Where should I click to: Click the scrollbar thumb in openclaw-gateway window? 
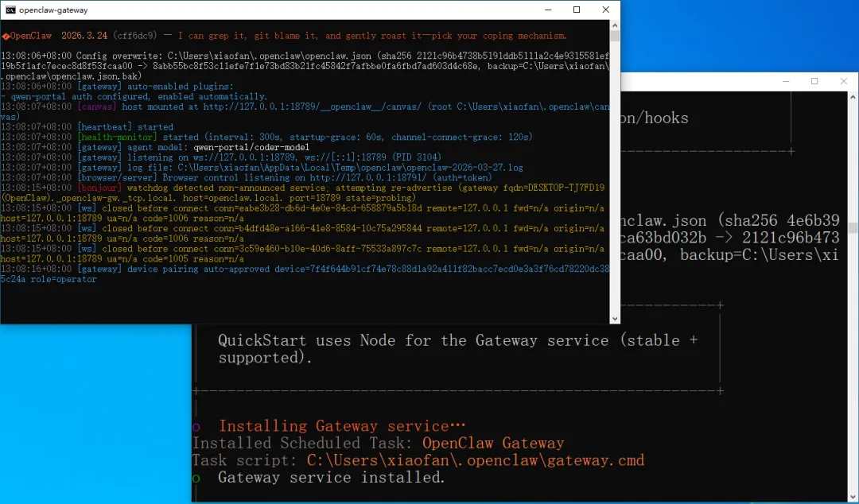[x=615, y=36]
